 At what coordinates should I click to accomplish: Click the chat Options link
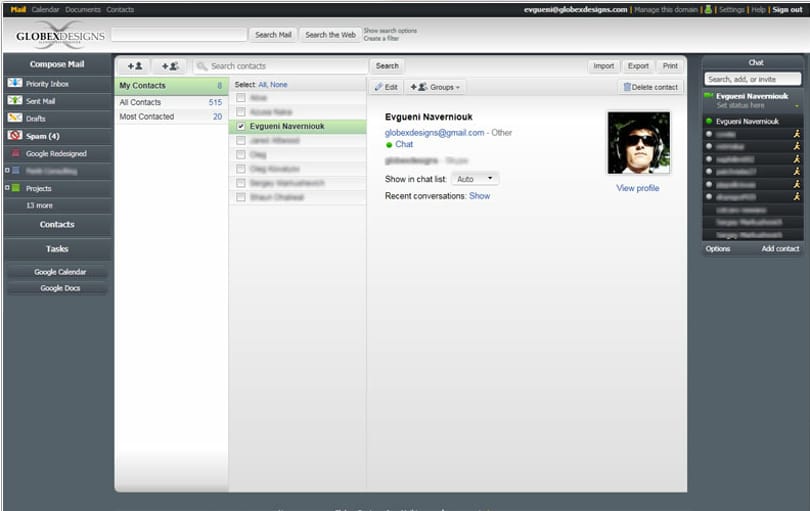pyautogui.click(x=718, y=249)
